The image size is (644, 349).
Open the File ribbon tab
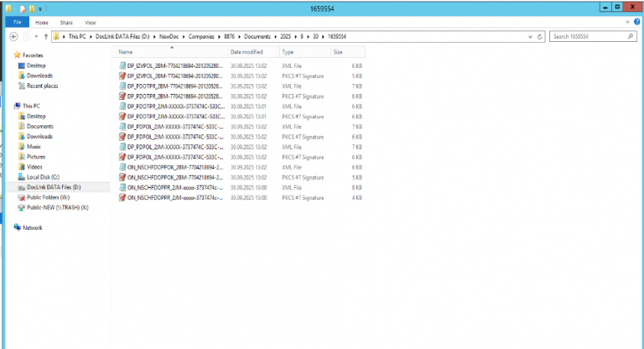click(18, 22)
